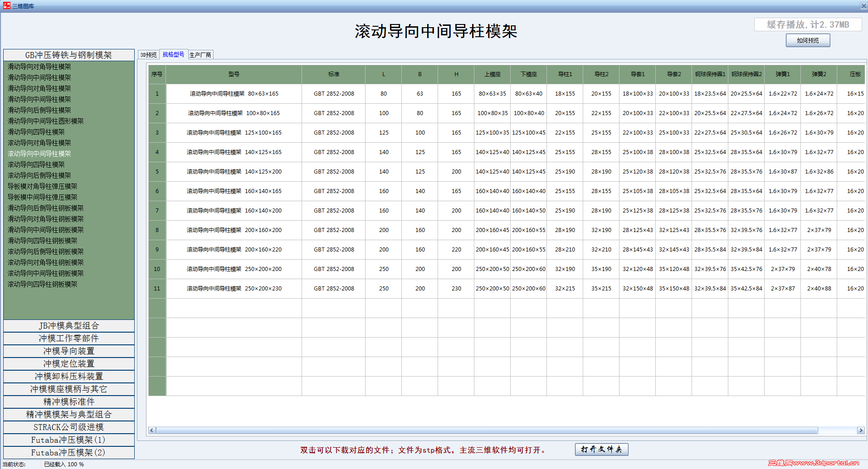
Task: Click the 弹簧2 column header
Action: [x=819, y=74]
